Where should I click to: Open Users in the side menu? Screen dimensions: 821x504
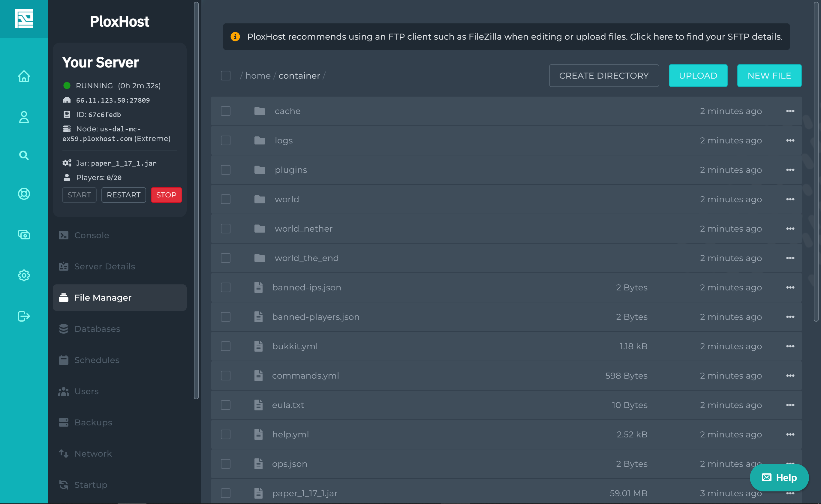[x=120, y=391]
